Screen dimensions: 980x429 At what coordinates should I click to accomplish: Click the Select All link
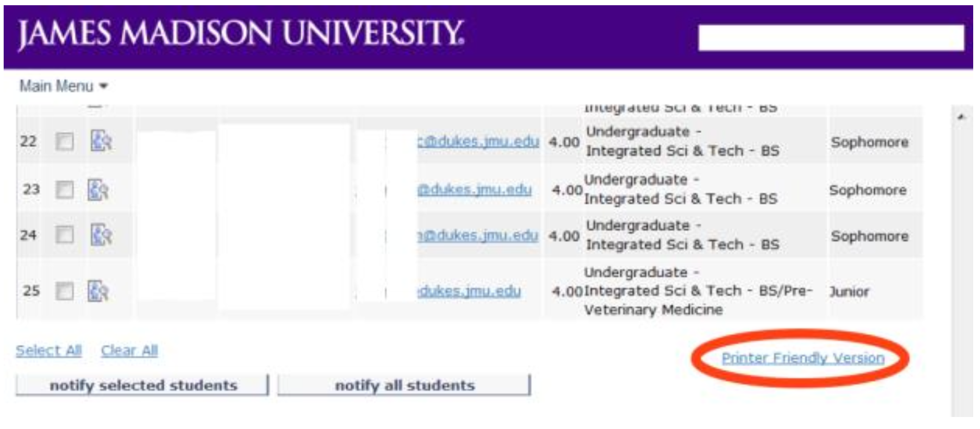tap(49, 350)
